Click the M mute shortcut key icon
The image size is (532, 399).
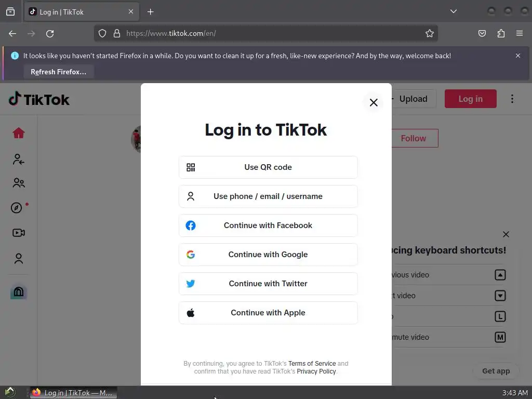click(500, 337)
